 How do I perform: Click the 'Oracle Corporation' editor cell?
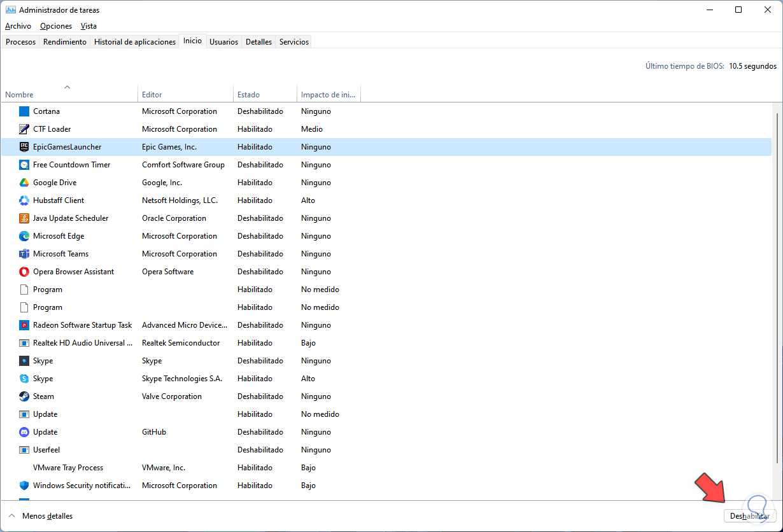click(174, 218)
